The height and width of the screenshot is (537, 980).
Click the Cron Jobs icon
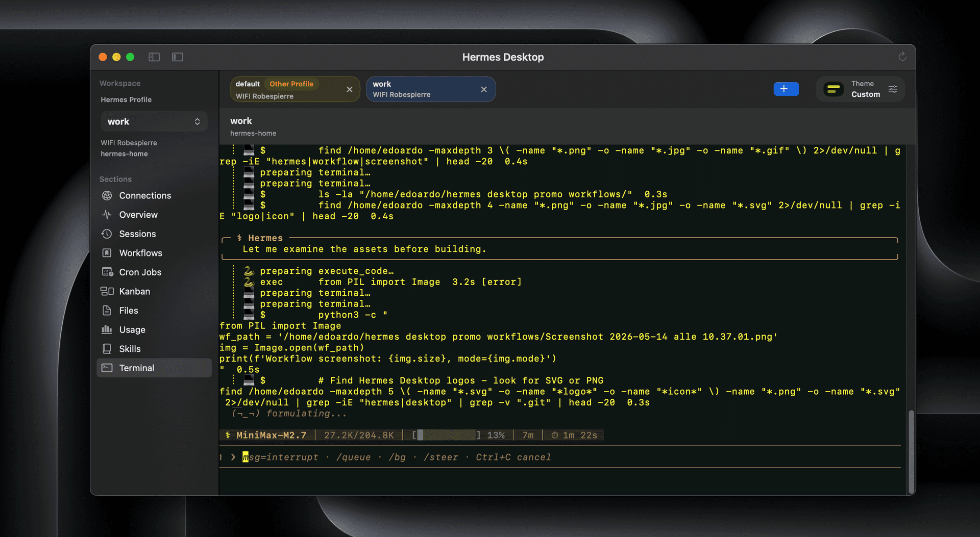107,272
